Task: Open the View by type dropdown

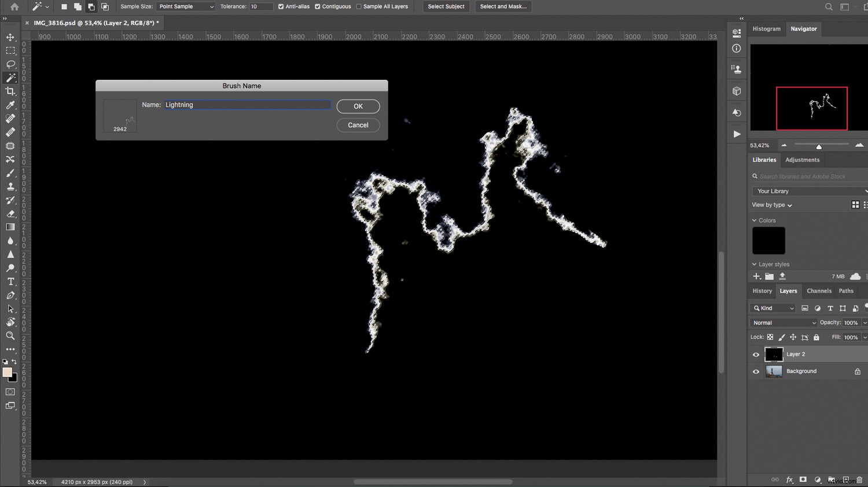Action: 771,204
